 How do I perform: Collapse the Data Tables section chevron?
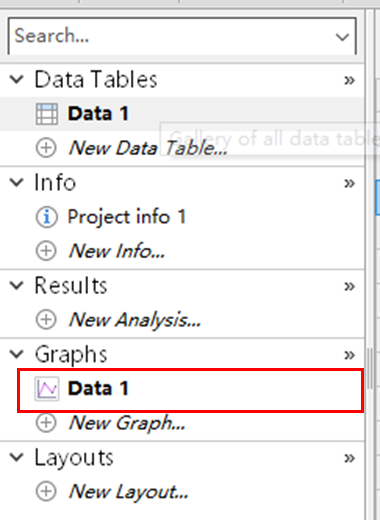click(16, 79)
